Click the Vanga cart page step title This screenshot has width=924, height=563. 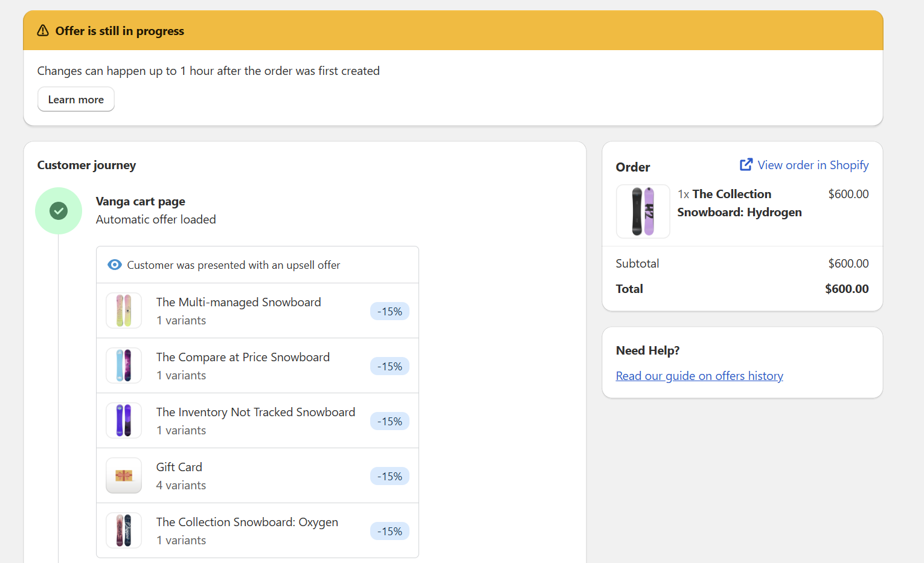140,201
